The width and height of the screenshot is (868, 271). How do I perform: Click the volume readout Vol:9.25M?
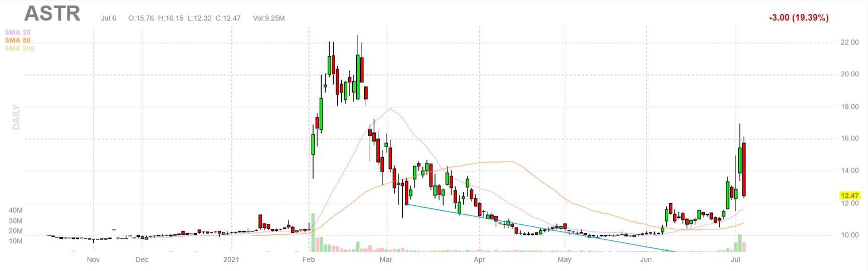(268, 18)
